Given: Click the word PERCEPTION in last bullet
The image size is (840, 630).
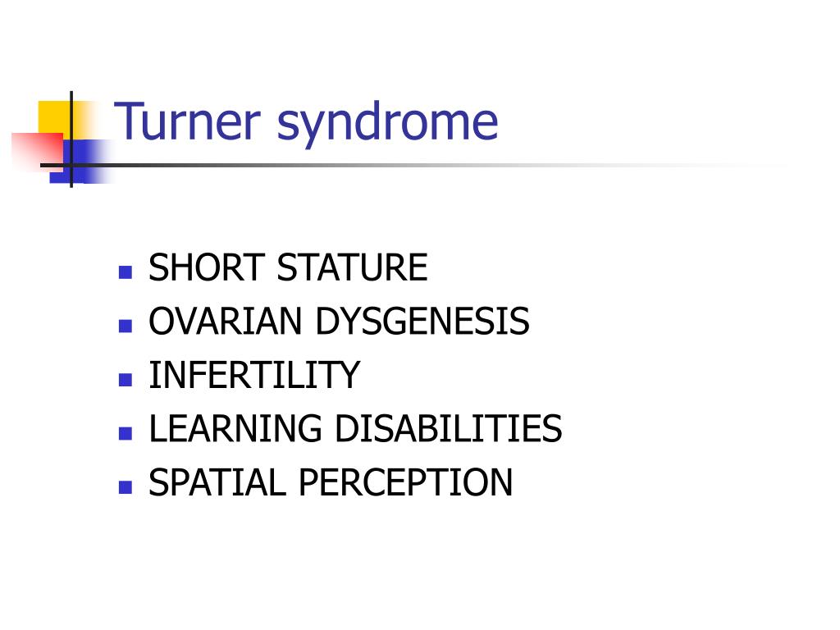Looking at the screenshot, I should [x=405, y=482].
